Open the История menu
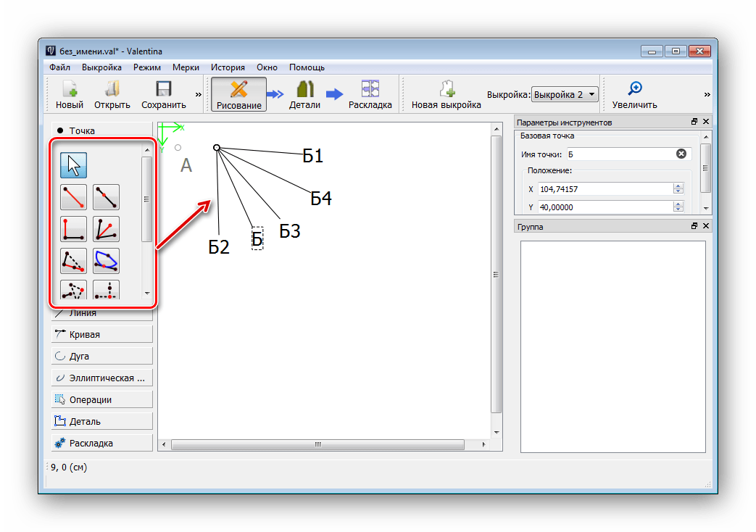Screen dimensions: 756x532 pyautogui.click(x=228, y=67)
